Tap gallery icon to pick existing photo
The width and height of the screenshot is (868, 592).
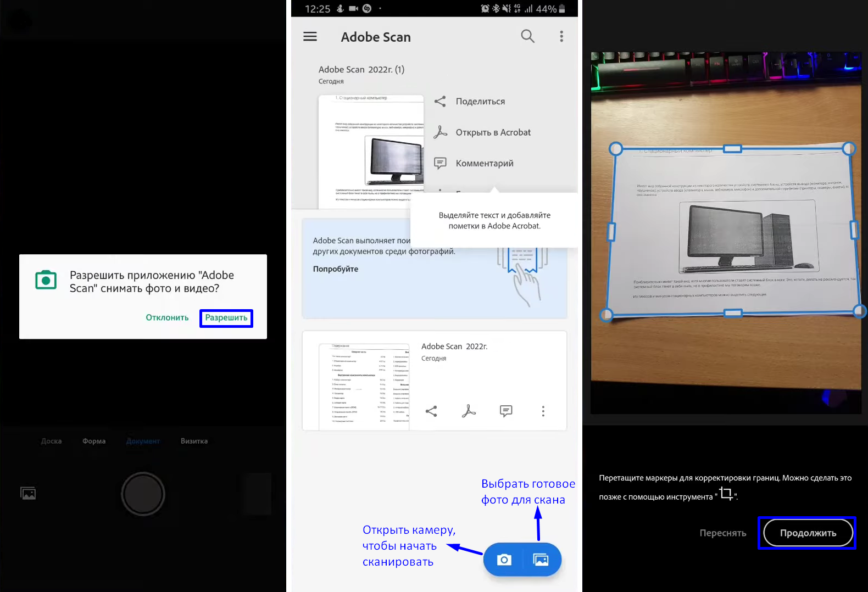pyautogui.click(x=541, y=560)
